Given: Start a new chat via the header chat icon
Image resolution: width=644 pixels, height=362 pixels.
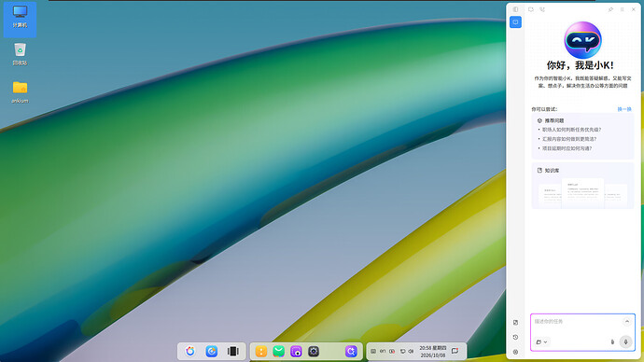Looking at the screenshot, I should point(531,9).
